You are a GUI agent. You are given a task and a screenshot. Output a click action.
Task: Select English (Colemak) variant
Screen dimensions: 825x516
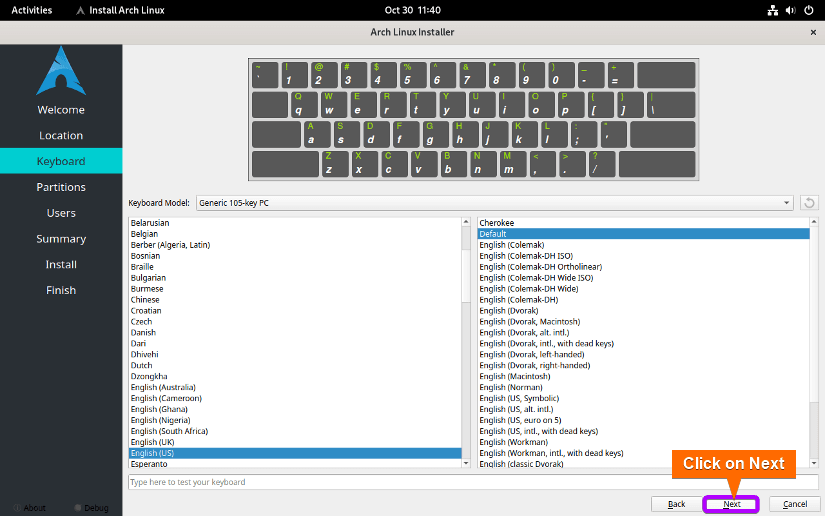643,245
